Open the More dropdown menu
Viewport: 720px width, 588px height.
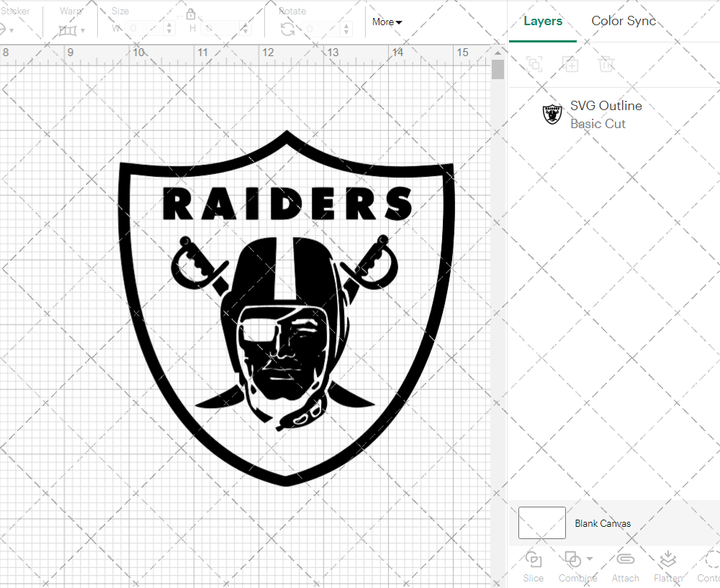tap(387, 22)
